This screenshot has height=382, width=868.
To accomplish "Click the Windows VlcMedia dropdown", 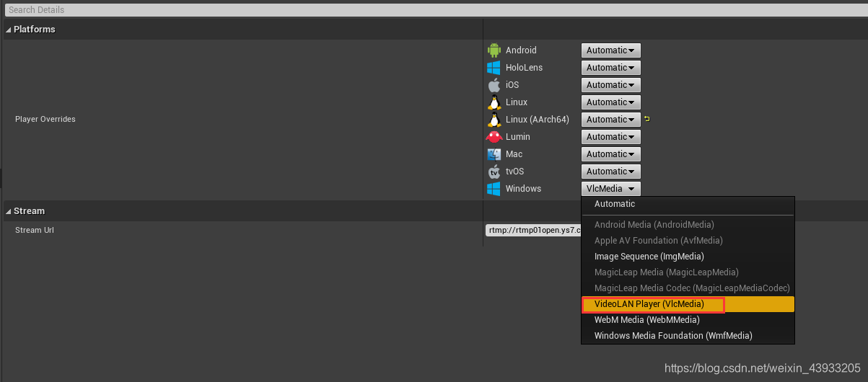I will point(610,189).
